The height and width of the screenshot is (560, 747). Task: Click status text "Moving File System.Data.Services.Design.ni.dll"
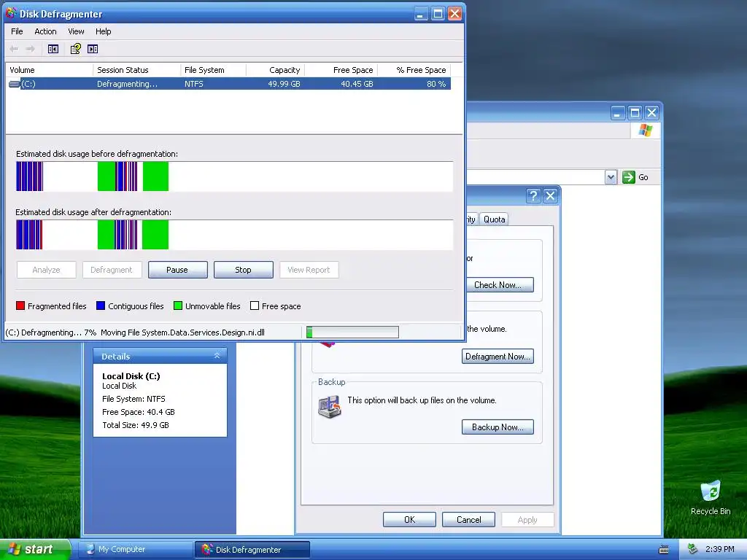click(182, 332)
